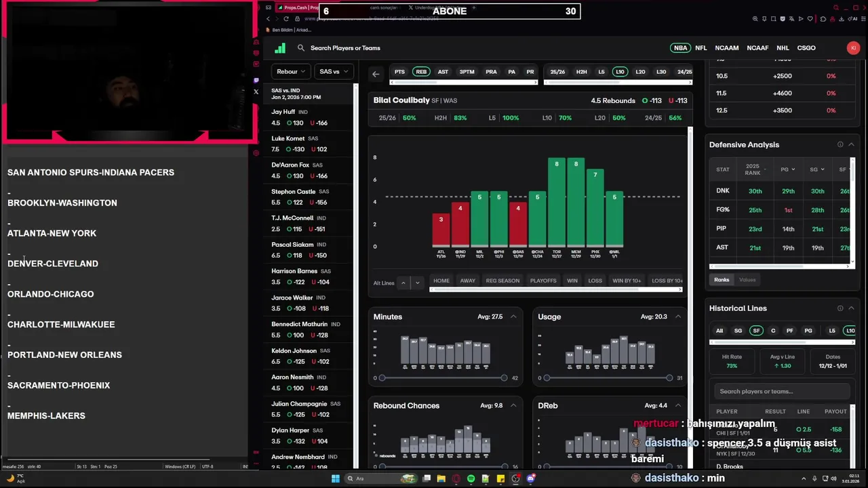Show hidden system tray icons
868x488 pixels.
click(804, 479)
